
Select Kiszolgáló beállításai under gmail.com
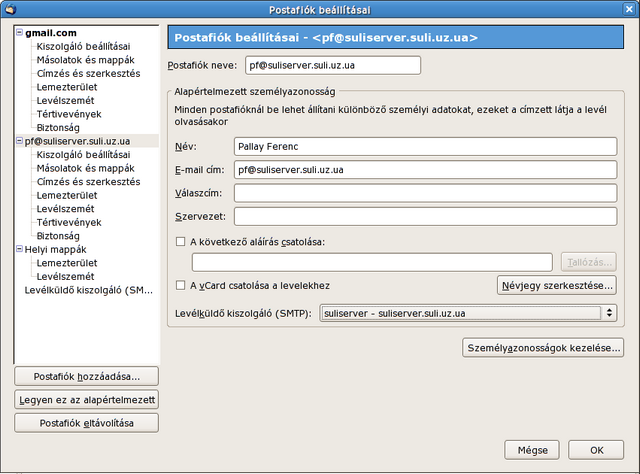83,46
